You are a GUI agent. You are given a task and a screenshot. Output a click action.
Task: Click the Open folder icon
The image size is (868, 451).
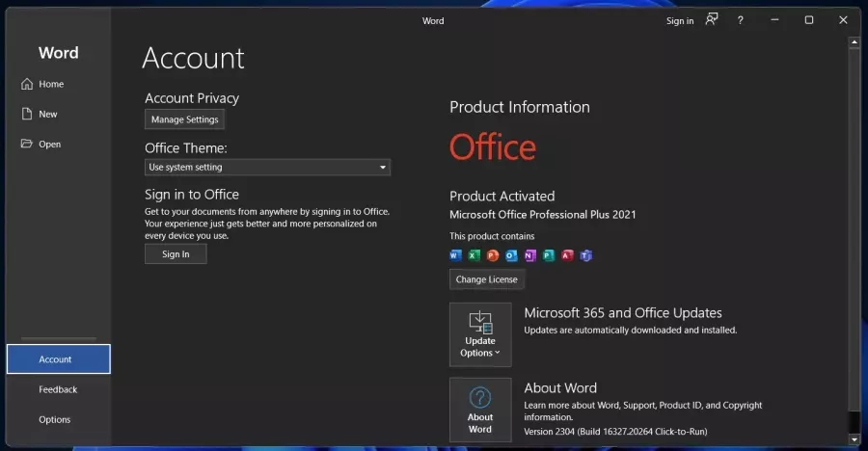tap(27, 144)
